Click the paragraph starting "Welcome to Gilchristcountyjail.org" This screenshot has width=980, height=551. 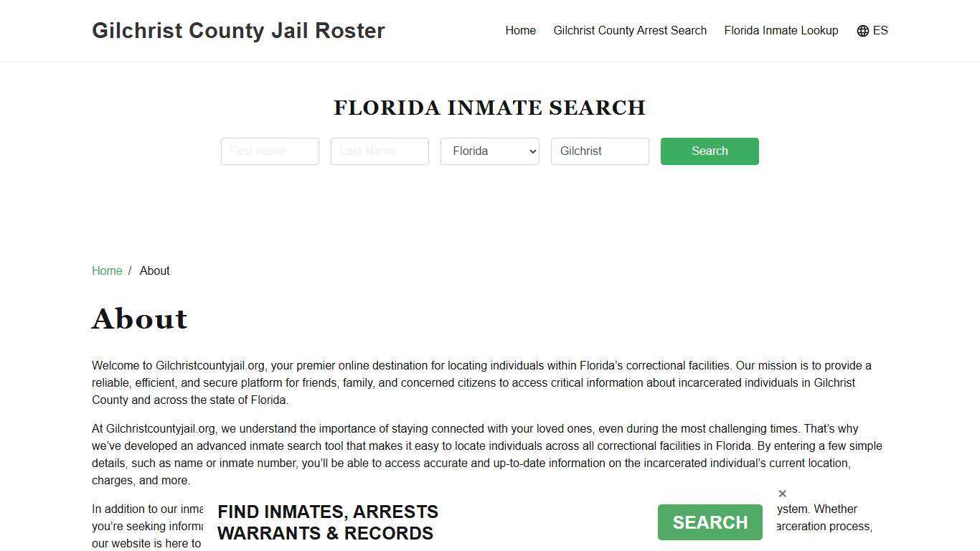pyautogui.click(x=481, y=382)
